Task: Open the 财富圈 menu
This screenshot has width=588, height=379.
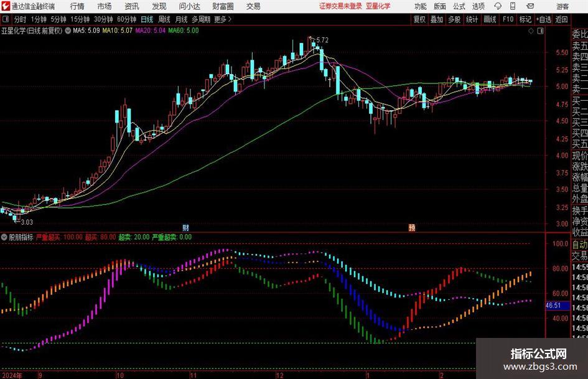Action: pyautogui.click(x=223, y=6)
